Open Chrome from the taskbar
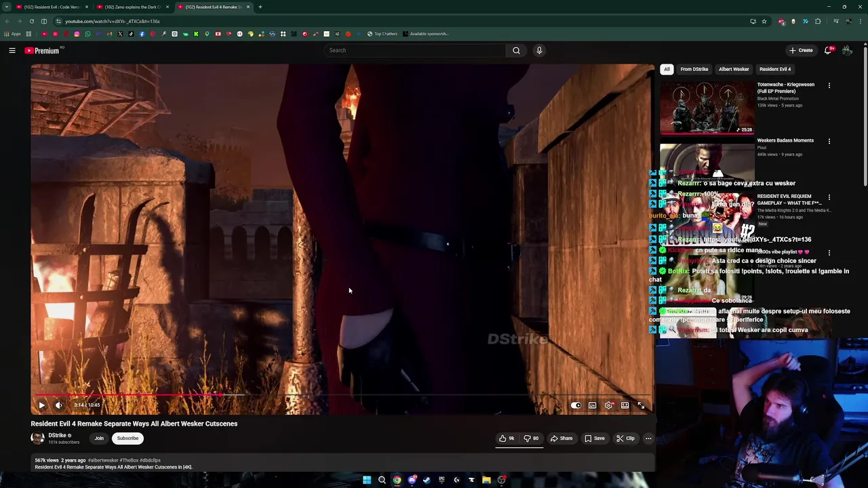868x488 pixels. 397,480
